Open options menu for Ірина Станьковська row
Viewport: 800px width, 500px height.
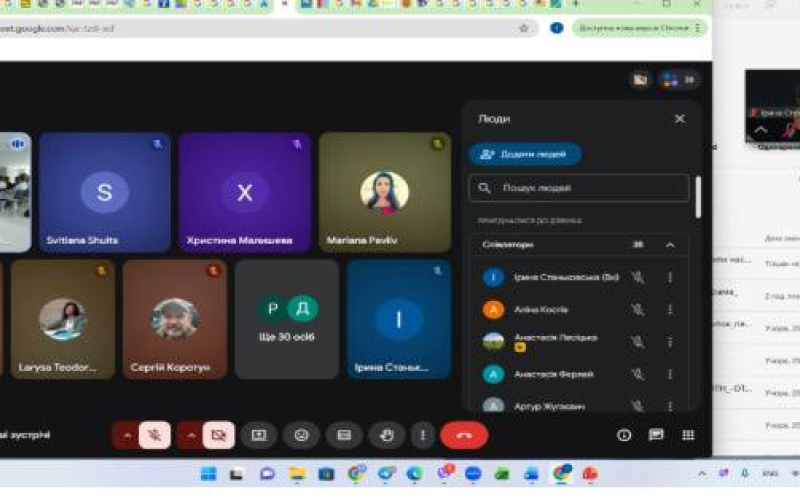670,277
